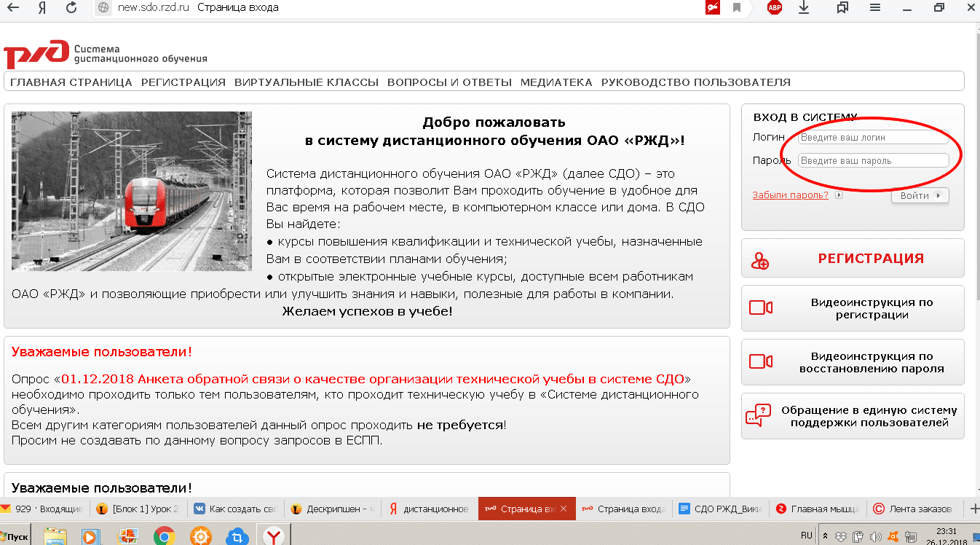
Task: Click the RZD logo
Action: pos(35,54)
